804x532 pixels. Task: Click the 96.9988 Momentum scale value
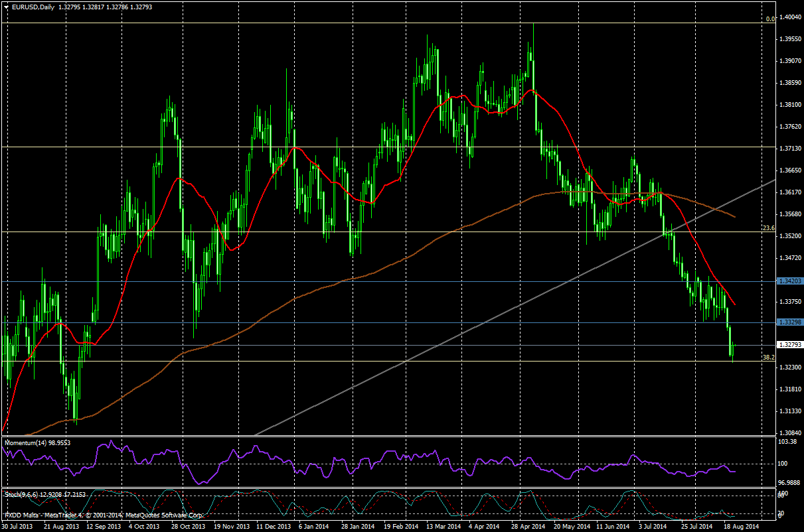[789, 483]
